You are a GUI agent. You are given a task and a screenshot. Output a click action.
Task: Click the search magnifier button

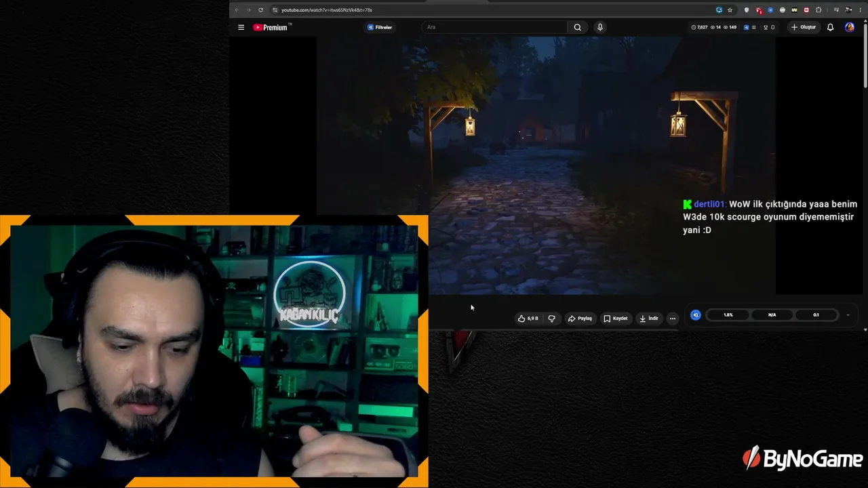click(x=577, y=27)
